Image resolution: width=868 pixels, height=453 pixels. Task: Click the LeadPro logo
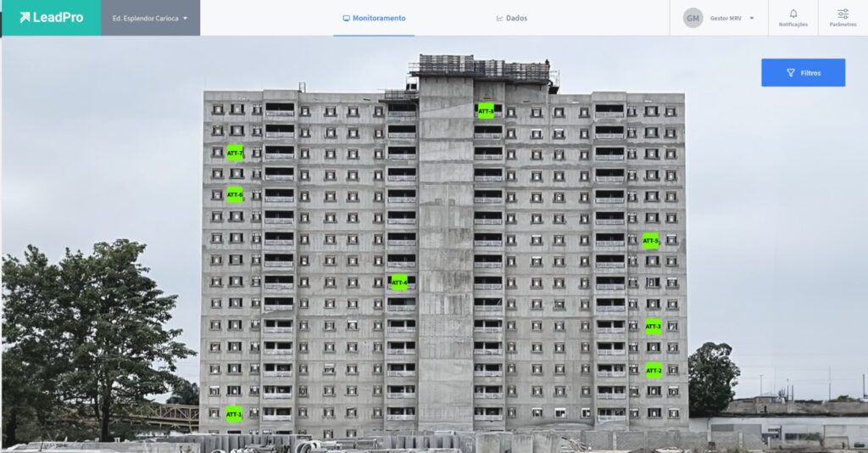coord(51,18)
